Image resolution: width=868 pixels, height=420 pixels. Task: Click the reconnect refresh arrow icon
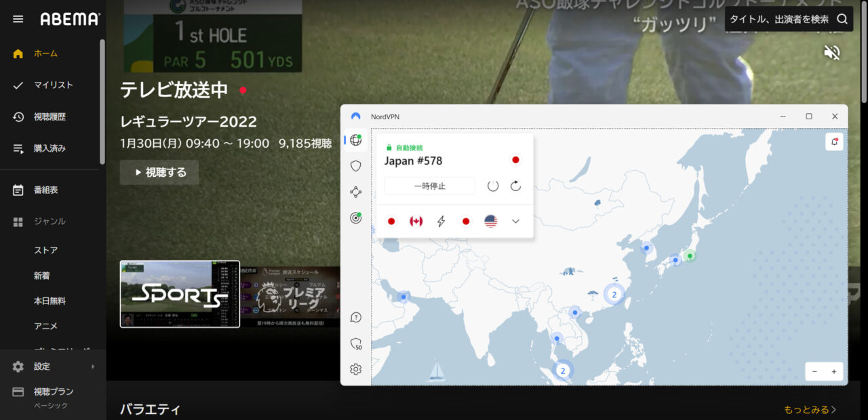tap(515, 186)
